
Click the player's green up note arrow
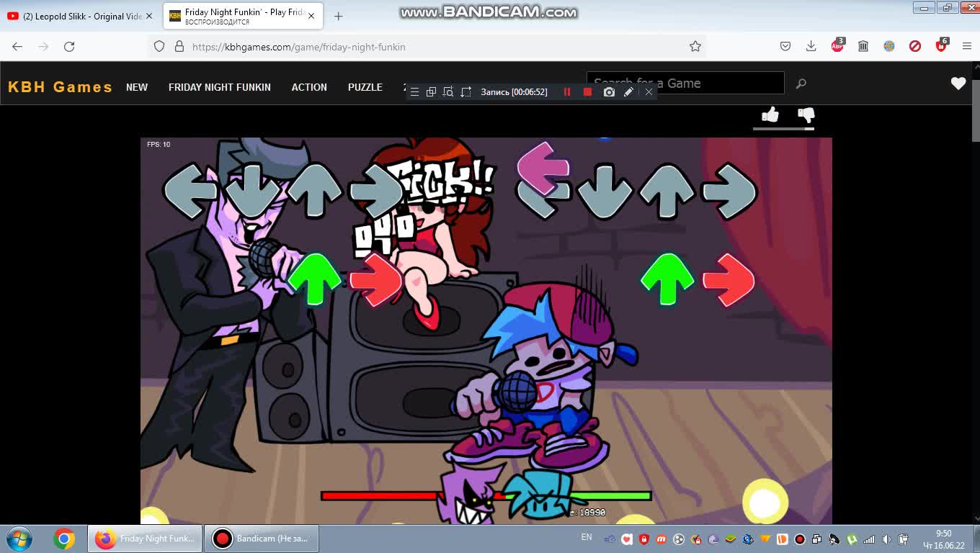pyautogui.click(x=667, y=279)
